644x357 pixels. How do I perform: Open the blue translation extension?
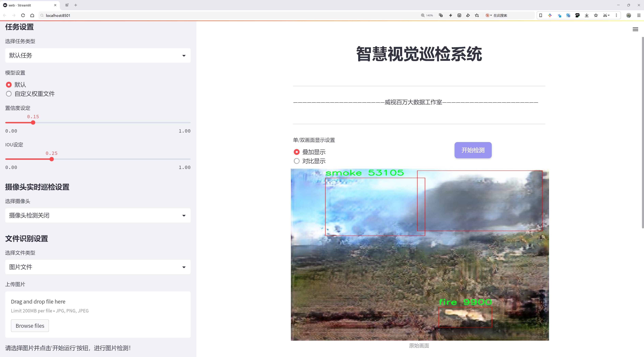click(568, 15)
